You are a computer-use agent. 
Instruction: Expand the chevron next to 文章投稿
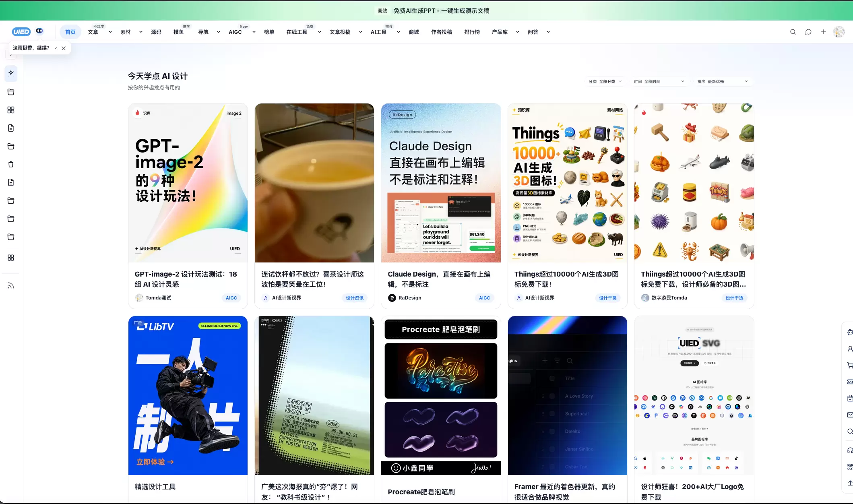(x=360, y=32)
